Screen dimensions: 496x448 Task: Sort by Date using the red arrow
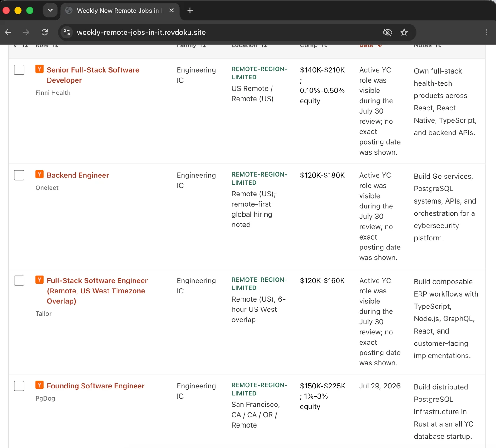coord(380,46)
